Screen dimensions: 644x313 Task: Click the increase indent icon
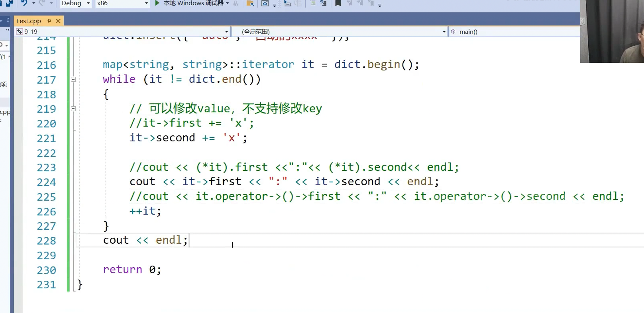pyautogui.click(x=323, y=3)
